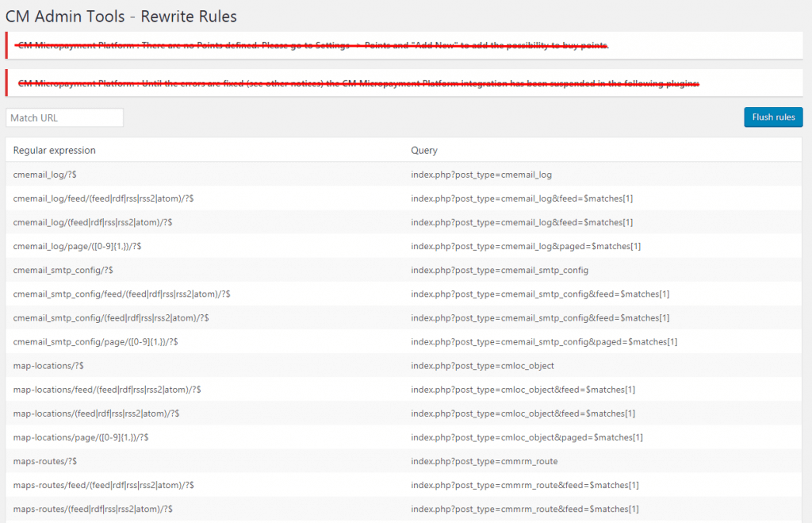Click the index.php?post_type=cmemail_log query cell
Viewport: 812px width, 523px height.
[x=481, y=174]
